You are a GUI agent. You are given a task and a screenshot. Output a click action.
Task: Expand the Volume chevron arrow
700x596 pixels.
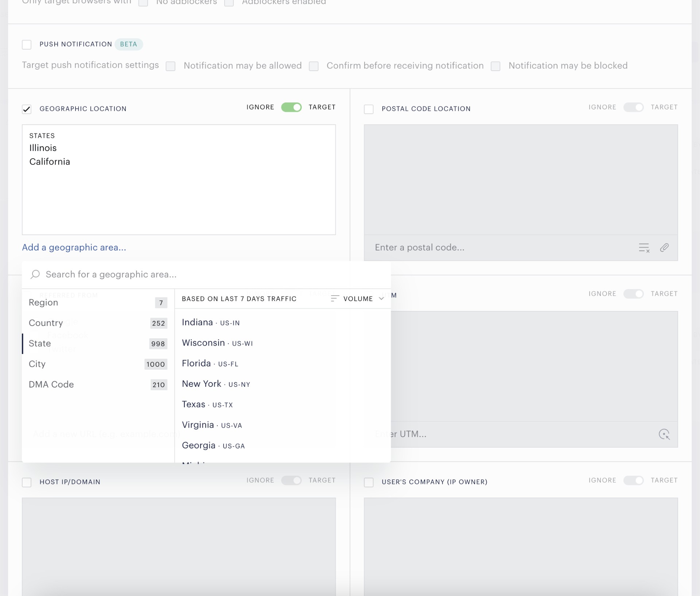[x=381, y=299]
